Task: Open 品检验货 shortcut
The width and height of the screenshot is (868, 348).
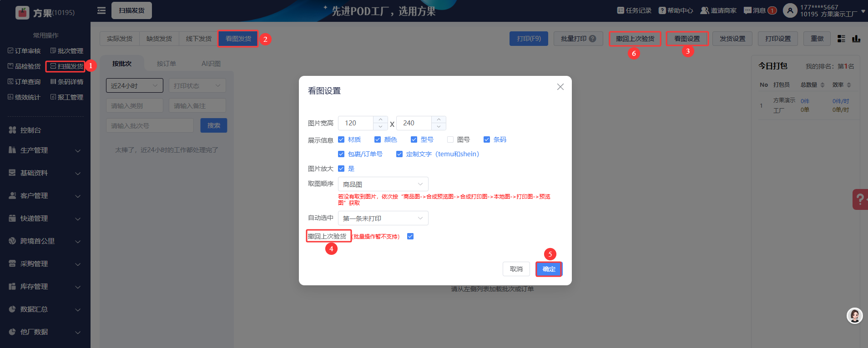Action: 24,66
